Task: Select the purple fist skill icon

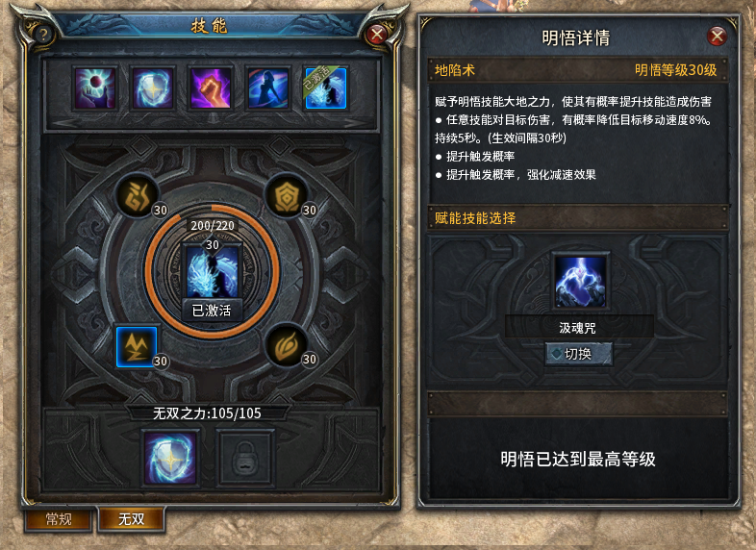Action: (x=211, y=88)
